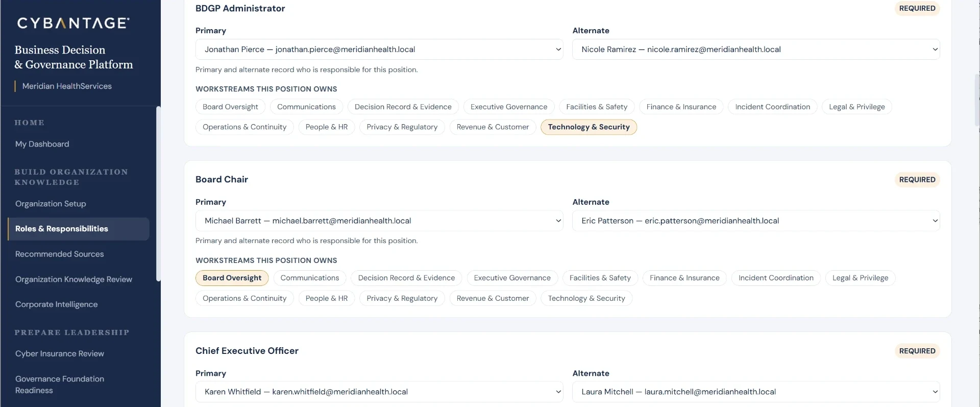Open Board Chair Alternate dropdown
The width and height of the screenshot is (980, 407).
click(756, 221)
